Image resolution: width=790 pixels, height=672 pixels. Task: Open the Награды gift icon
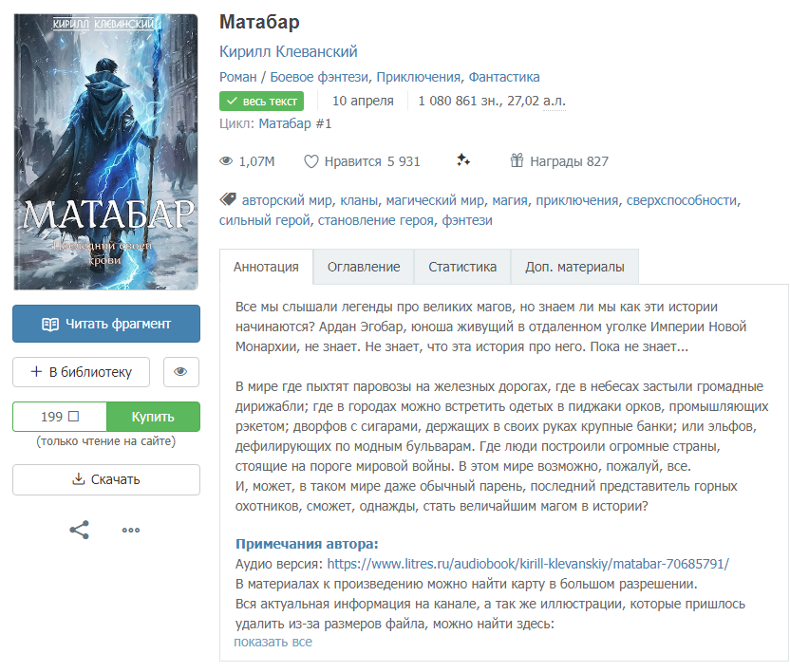[517, 160]
